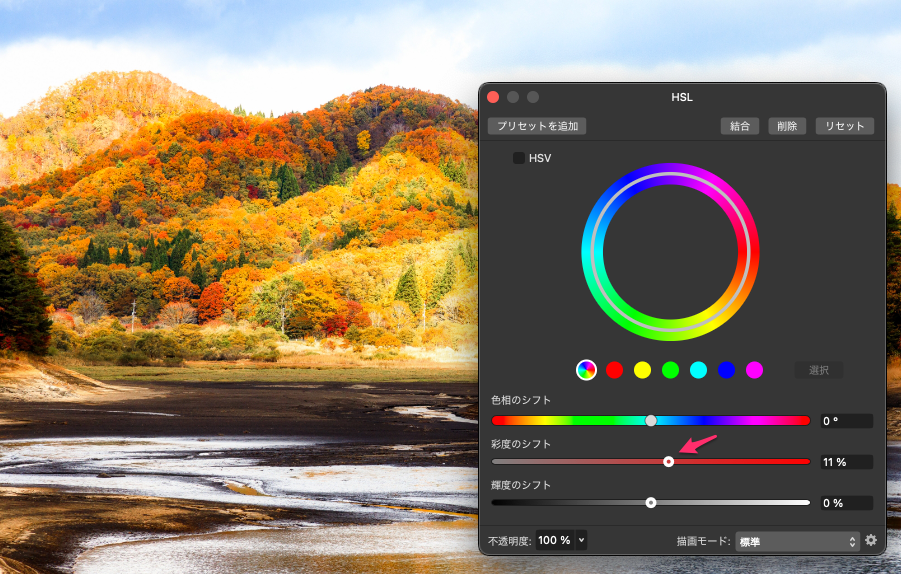Click the リセット button

pos(845,126)
